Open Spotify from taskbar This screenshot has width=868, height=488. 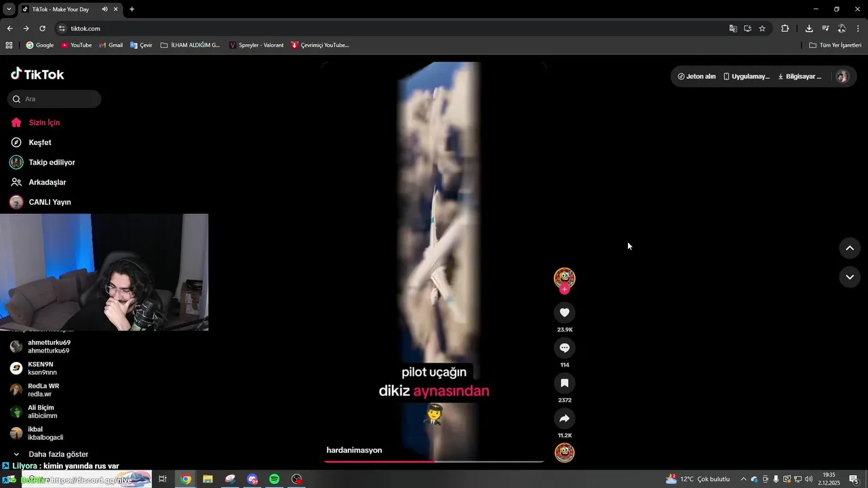tap(274, 479)
